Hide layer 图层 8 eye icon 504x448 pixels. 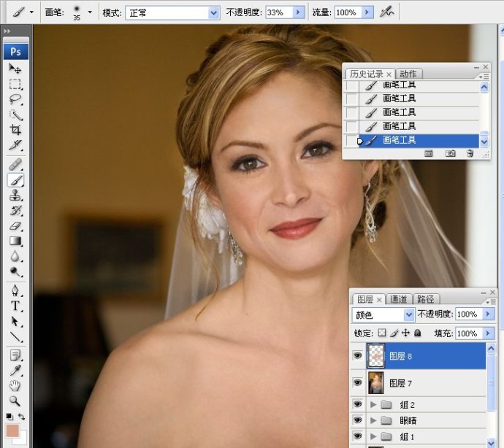(357, 355)
